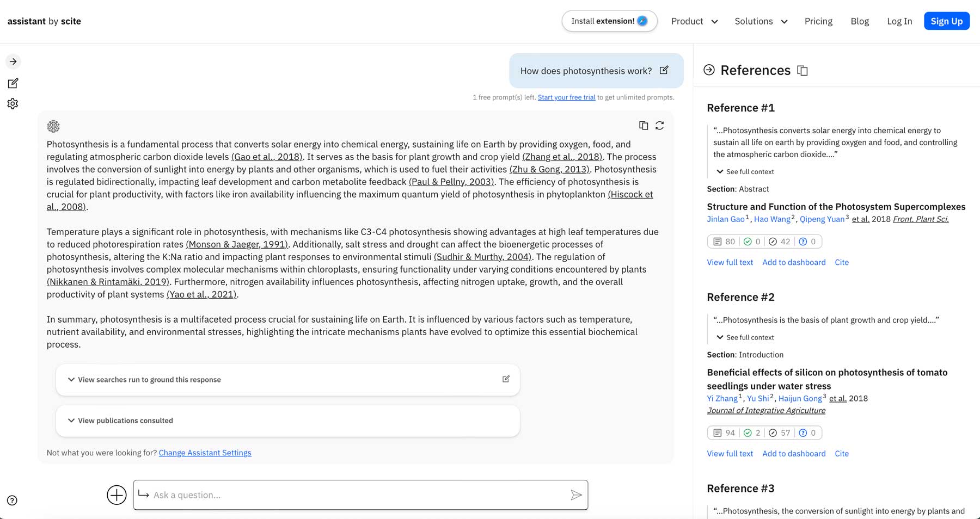Copy the References list
The image size is (980, 519).
coord(803,70)
